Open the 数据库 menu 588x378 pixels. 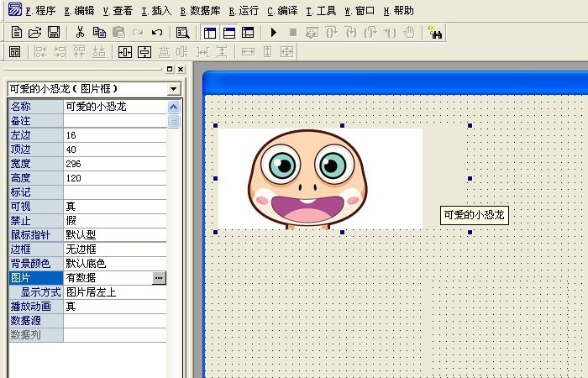point(200,11)
